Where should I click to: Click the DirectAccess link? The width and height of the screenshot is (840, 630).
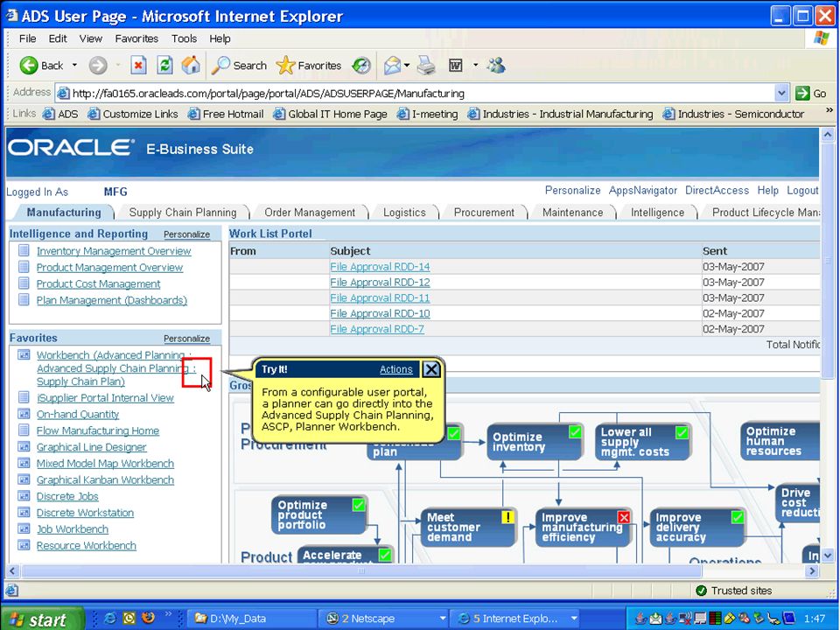[x=717, y=190]
